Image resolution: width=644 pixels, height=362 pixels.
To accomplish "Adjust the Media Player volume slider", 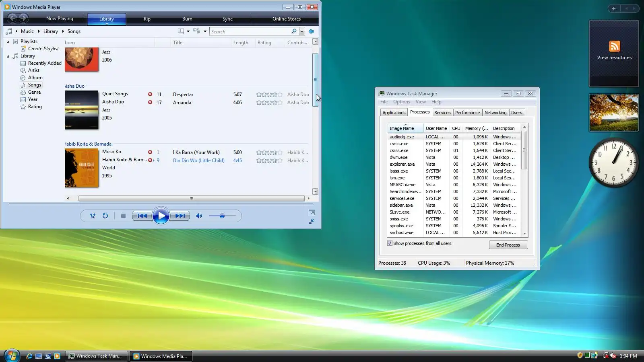I will pos(222,216).
